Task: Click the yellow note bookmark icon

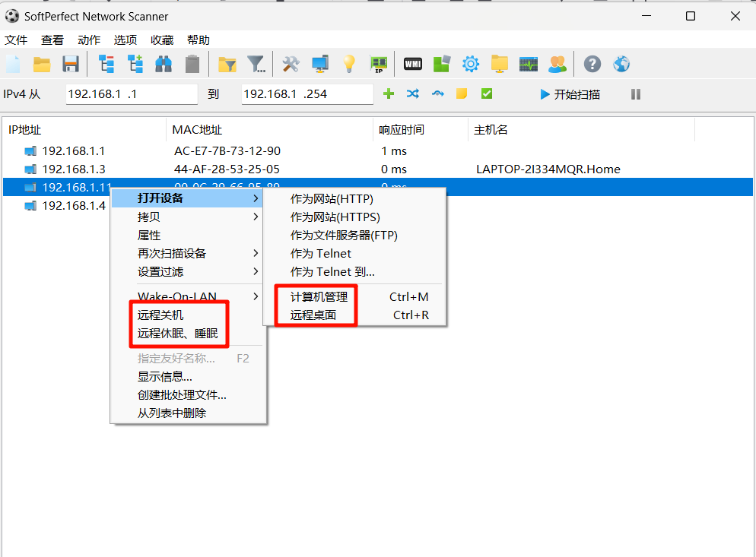Action: click(462, 93)
